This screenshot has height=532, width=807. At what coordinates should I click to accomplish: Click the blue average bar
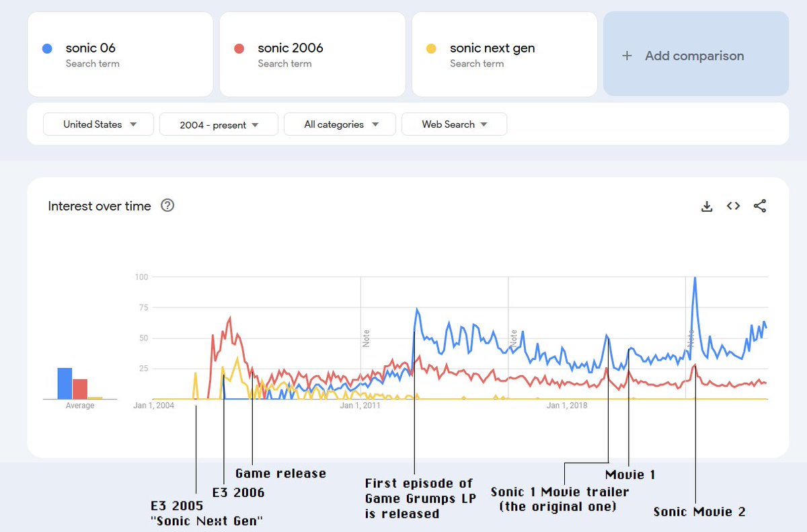tap(65, 383)
